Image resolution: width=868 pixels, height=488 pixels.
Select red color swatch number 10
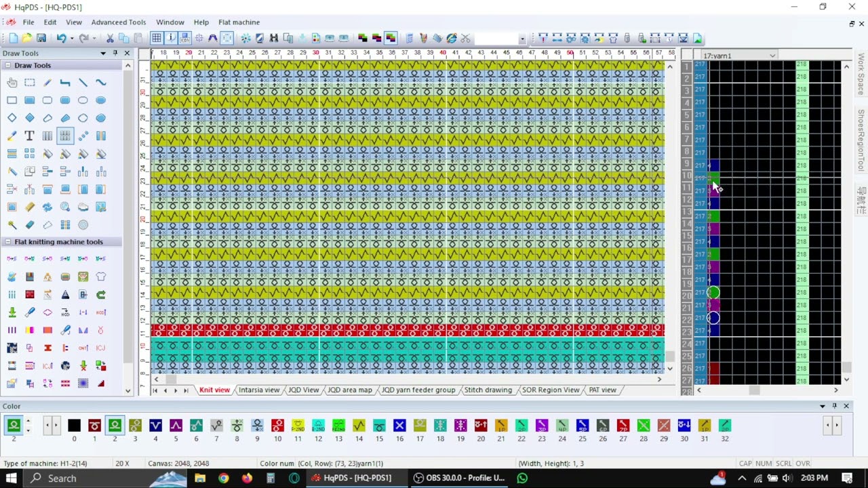277,426
